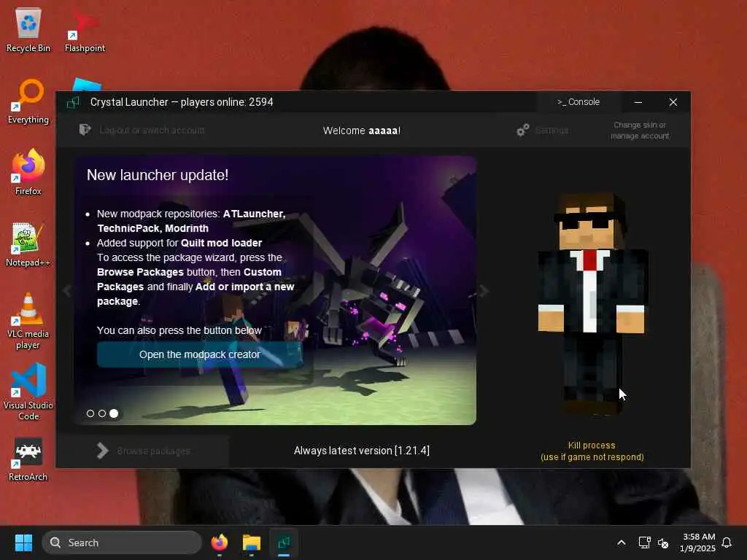The height and width of the screenshot is (560, 747).
Task: Open the clock and date flyout
Action: [x=697, y=542]
